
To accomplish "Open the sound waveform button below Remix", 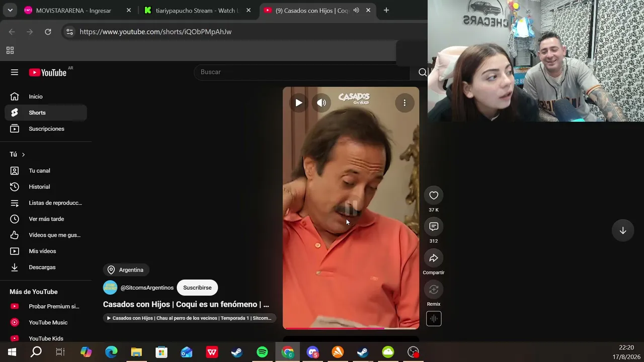I will tap(434, 319).
